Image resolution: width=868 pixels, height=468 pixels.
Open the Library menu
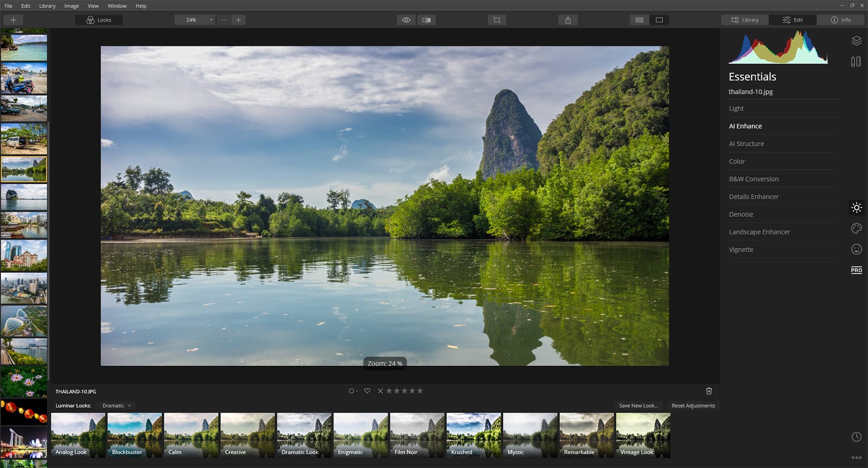point(47,6)
